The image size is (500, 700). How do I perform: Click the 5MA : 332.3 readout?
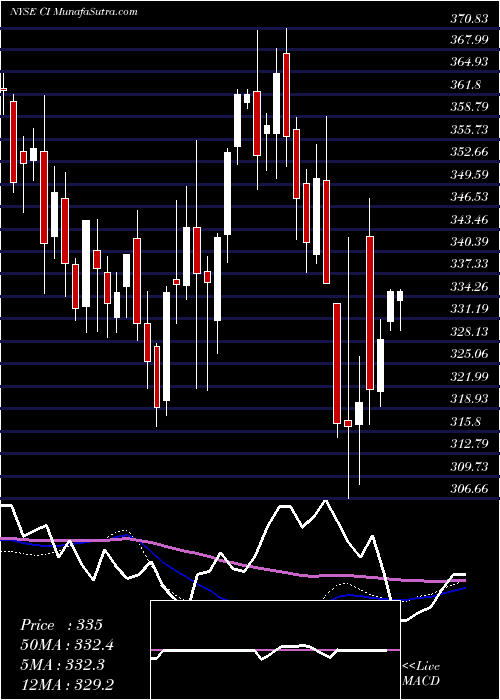click(62, 664)
